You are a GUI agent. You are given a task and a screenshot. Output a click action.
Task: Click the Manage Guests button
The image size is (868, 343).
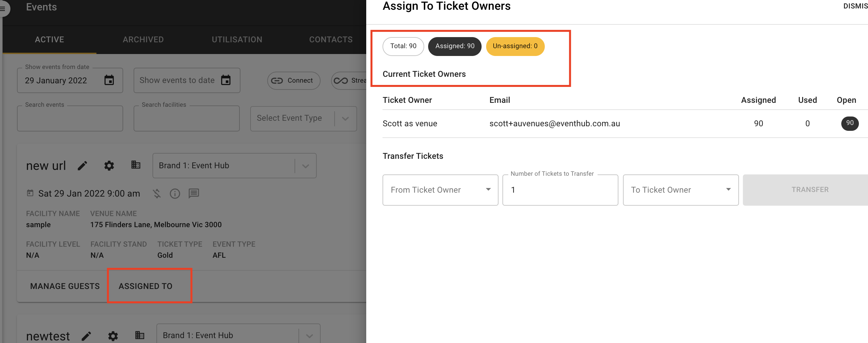coord(65,286)
